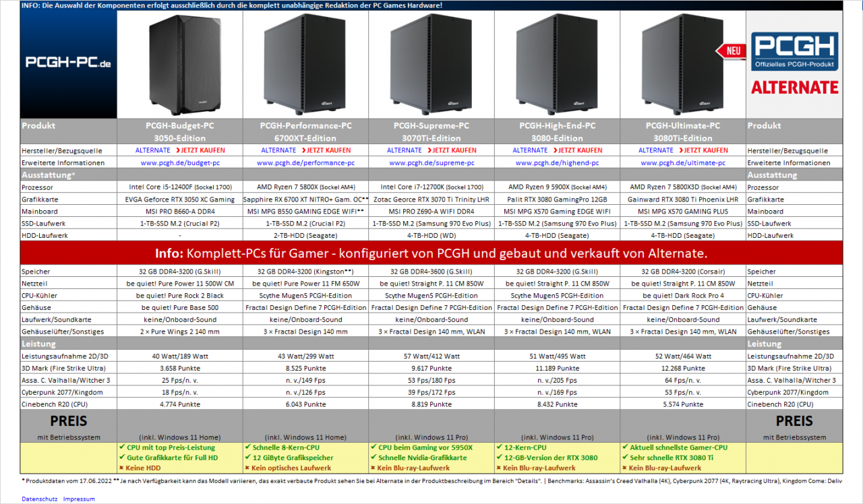Click JETZT KAUFEN for the Ultimate-PC
Screen dimensions: 863x504
[x=704, y=150]
